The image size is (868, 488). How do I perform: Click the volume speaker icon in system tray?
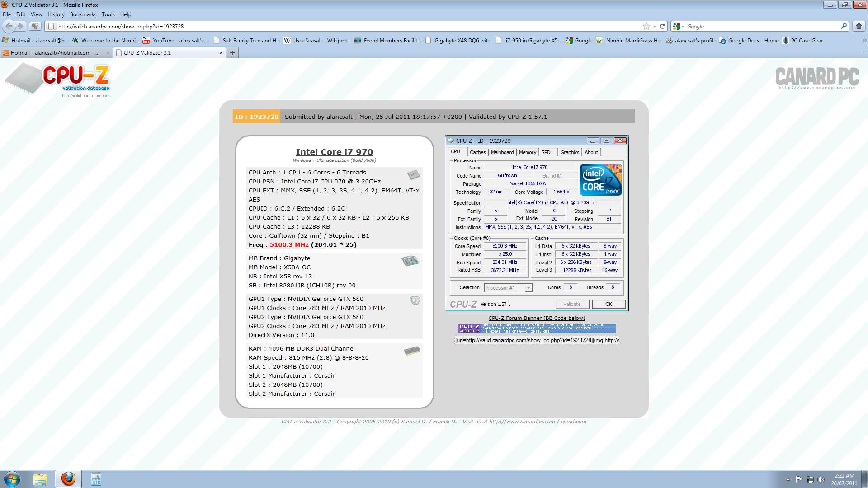click(821, 479)
